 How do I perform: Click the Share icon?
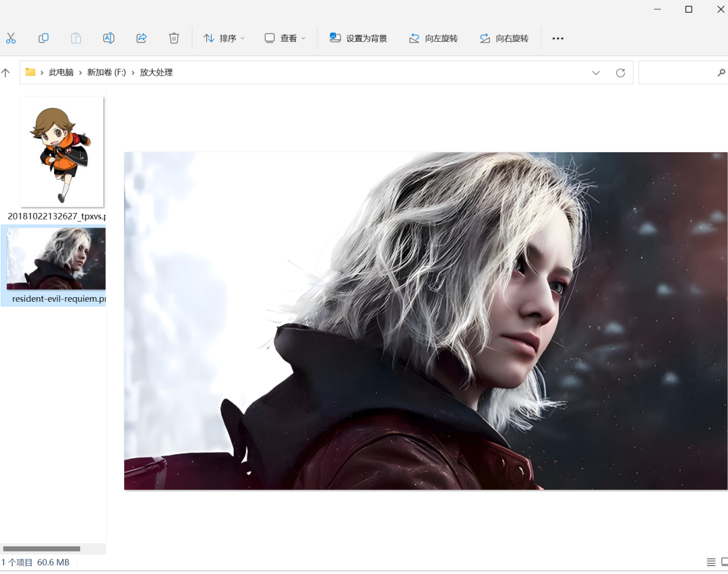(142, 38)
